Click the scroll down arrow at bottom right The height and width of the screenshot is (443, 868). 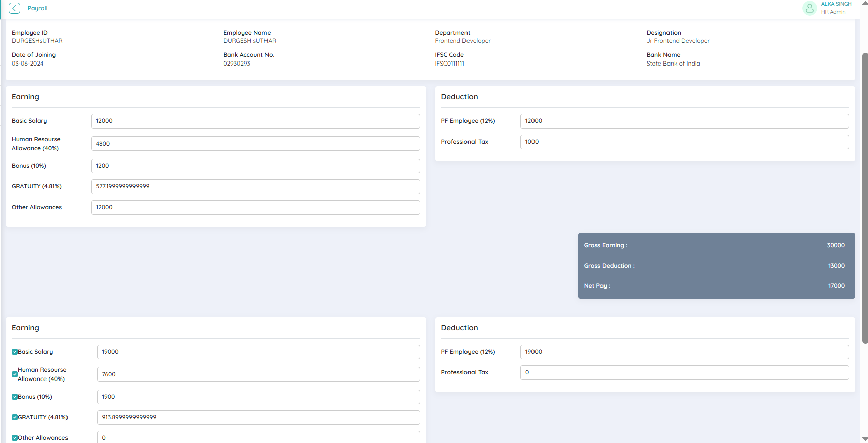tap(864, 439)
